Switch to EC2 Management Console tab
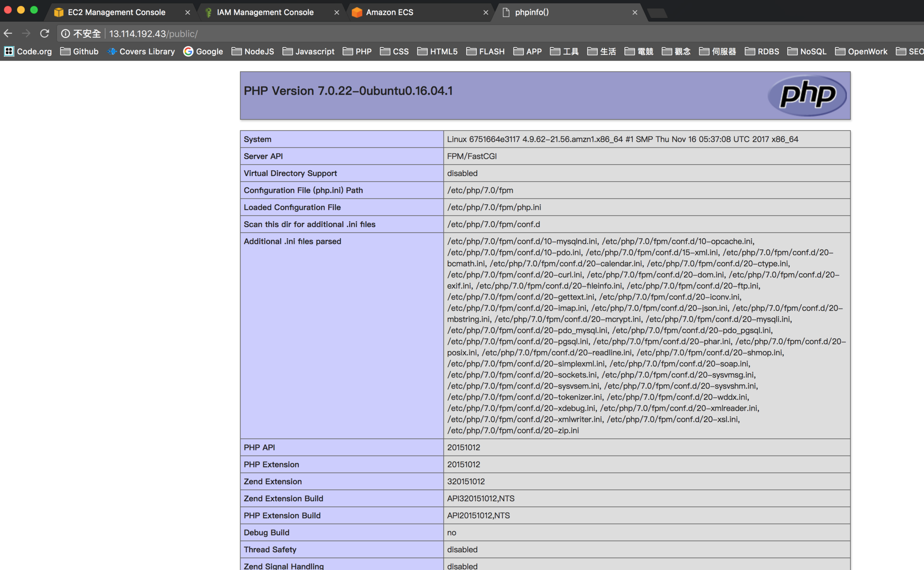The height and width of the screenshot is (570, 924). point(116,12)
